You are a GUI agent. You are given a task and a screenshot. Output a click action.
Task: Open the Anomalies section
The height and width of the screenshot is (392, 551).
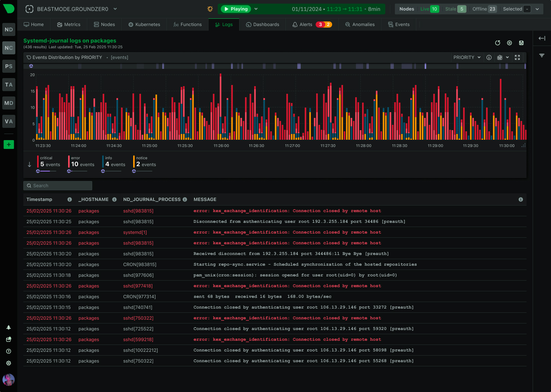[x=360, y=24]
